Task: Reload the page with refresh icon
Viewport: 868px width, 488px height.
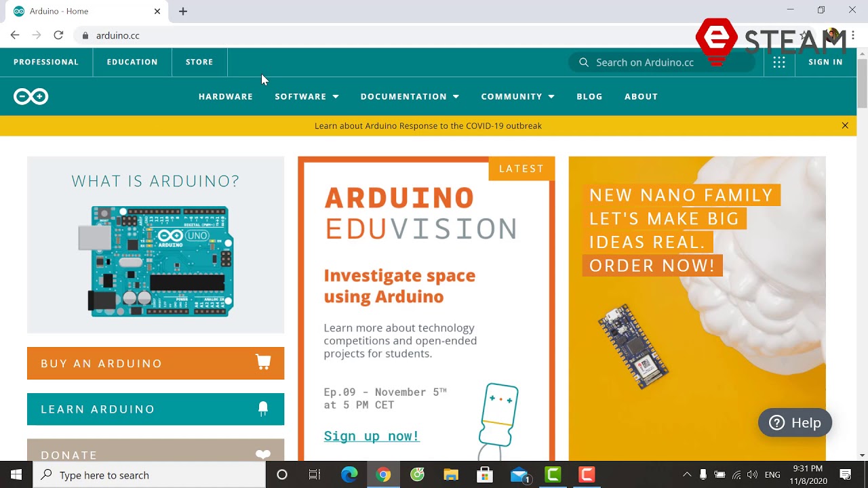Action: click(58, 35)
